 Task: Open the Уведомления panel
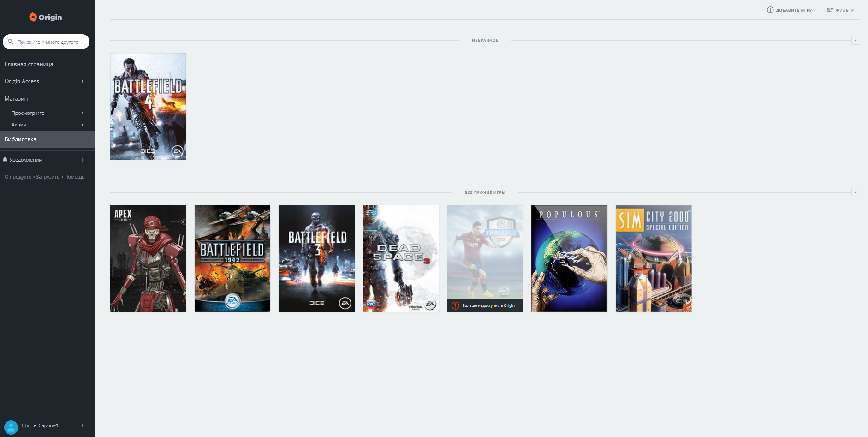tap(47, 160)
